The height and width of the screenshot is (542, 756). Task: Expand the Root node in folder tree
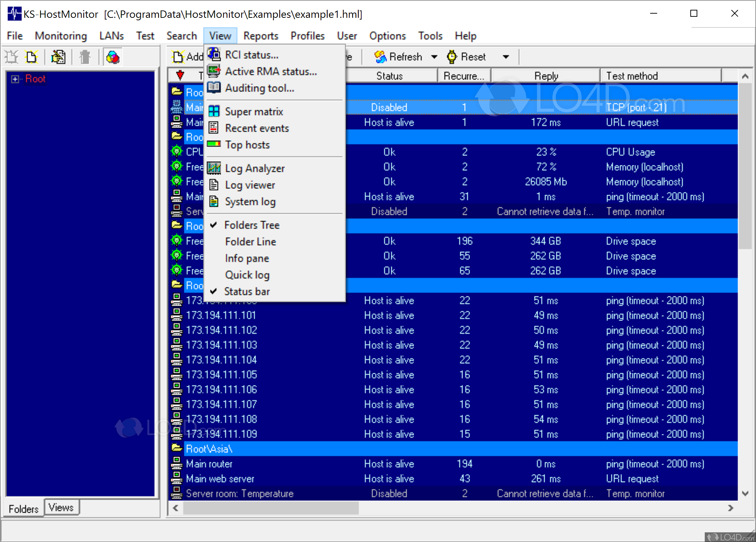pyautogui.click(x=15, y=79)
